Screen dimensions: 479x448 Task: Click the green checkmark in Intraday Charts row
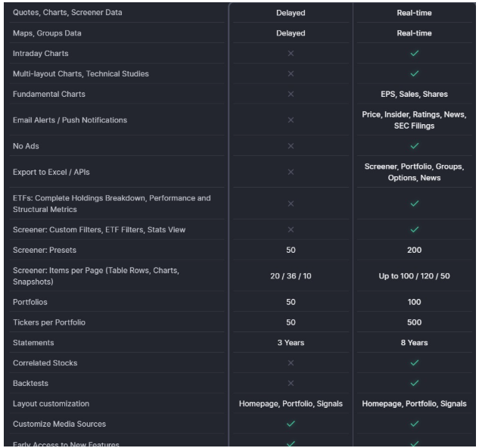[413, 54]
